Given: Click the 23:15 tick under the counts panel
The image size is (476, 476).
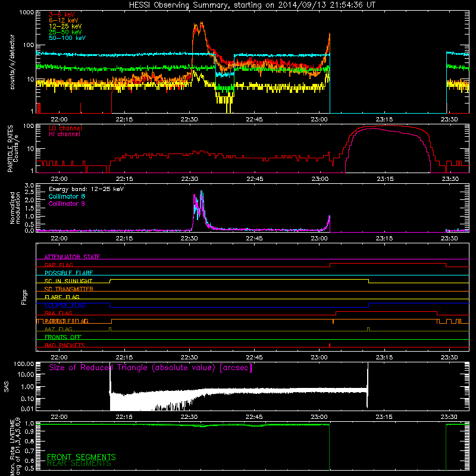Looking at the screenshot, I should [384, 120].
